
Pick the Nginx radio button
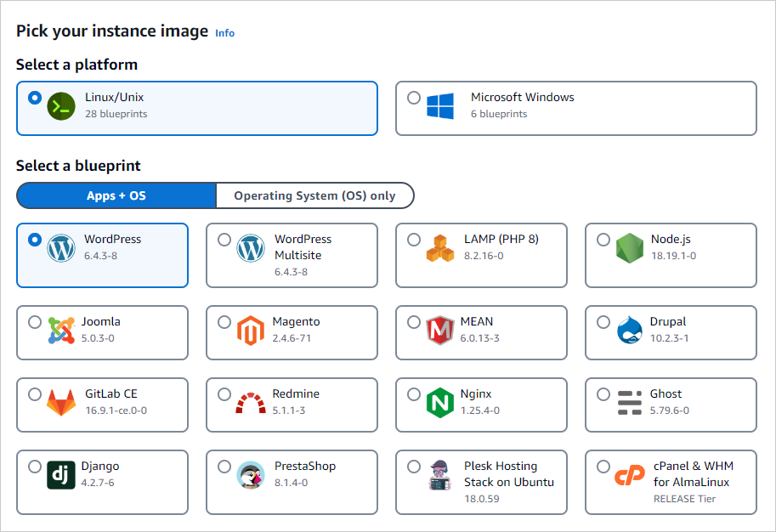414,394
